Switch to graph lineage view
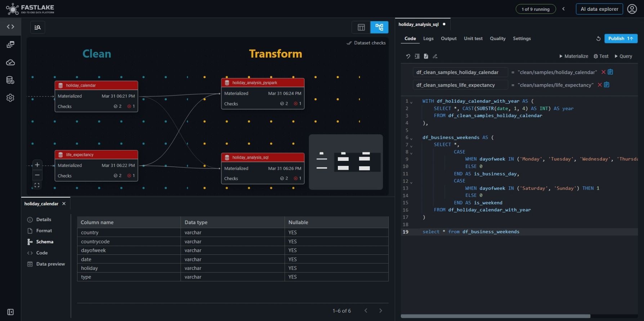 tap(379, 27)
